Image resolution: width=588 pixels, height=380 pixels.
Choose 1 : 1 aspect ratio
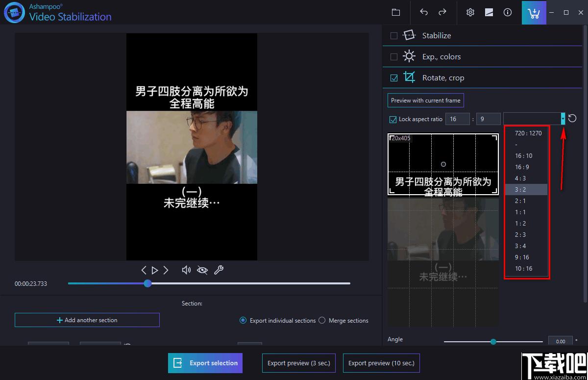pos(526,212)
